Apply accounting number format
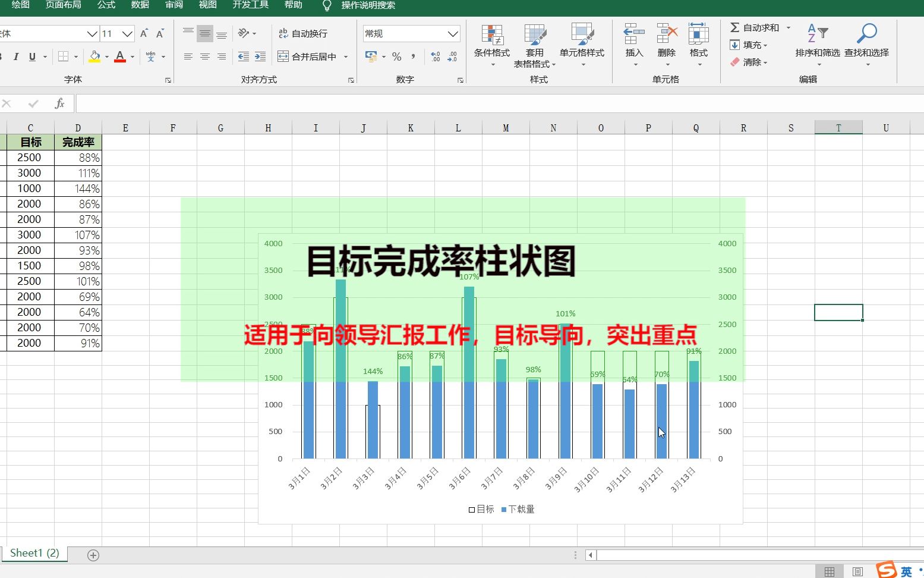The image size is (924, 578). (x=371, y=56)
